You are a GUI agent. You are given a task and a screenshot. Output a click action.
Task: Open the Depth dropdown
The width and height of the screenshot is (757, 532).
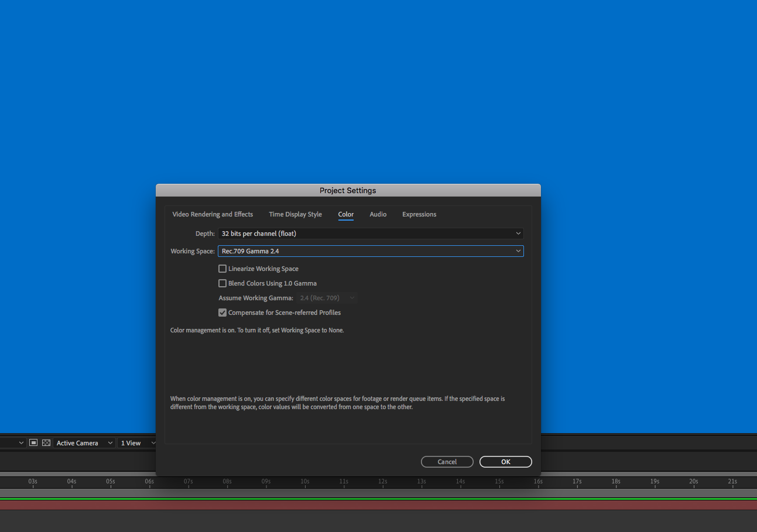coord(371,234)
